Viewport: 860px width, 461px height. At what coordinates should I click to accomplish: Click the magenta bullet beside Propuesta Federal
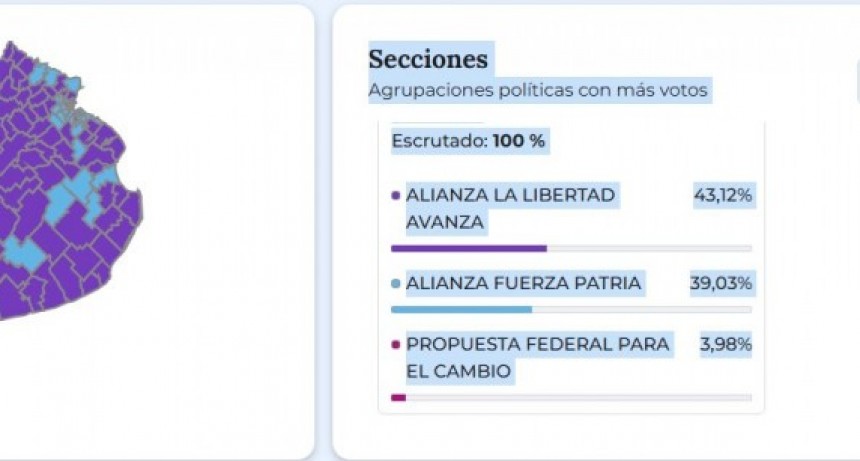click(396, 345)
